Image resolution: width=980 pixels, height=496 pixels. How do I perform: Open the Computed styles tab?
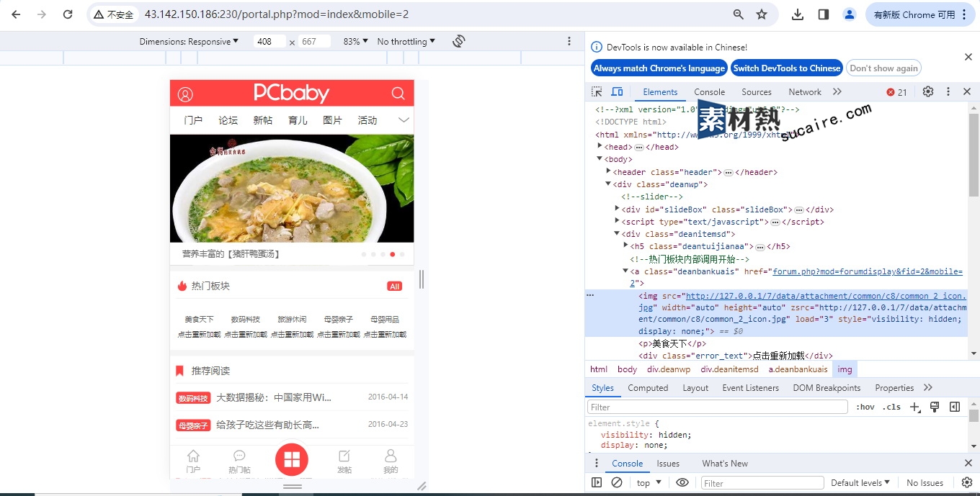click(x=648, y=388)
